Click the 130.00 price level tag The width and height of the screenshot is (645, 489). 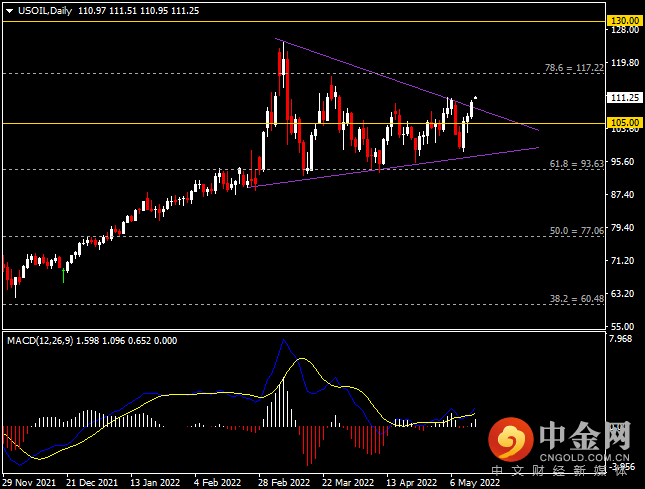click(x=624, y=19)
